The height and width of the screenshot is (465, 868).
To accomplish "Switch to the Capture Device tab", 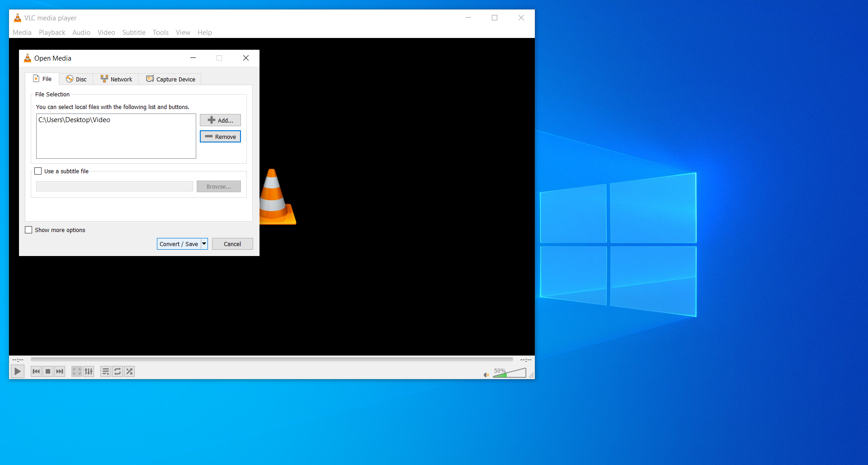I will click(170, 79).
